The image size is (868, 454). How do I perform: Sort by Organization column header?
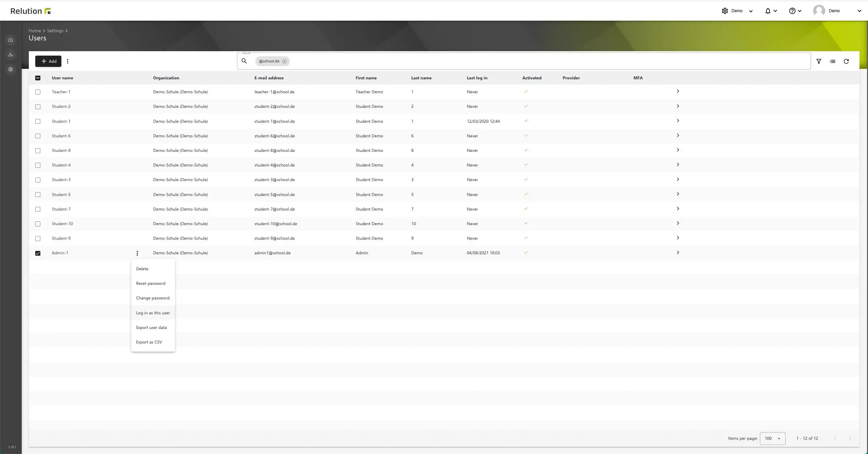click(x=166, y=78)
